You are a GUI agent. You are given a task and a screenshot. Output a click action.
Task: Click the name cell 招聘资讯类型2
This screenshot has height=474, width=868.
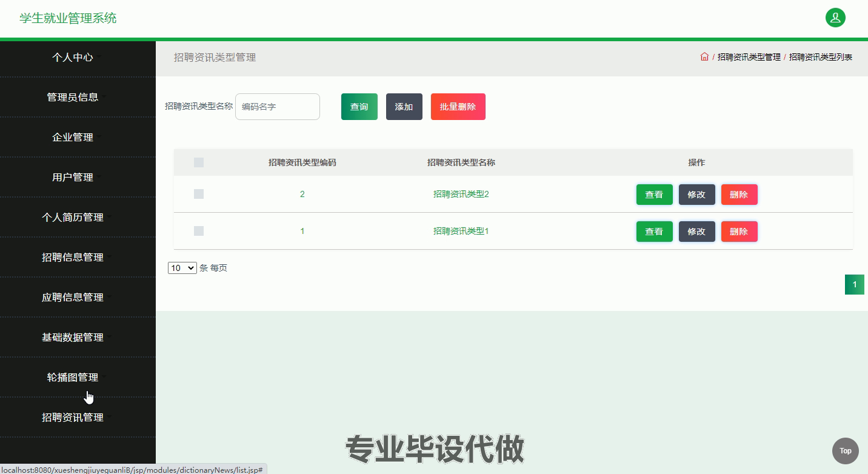[461, 194]
